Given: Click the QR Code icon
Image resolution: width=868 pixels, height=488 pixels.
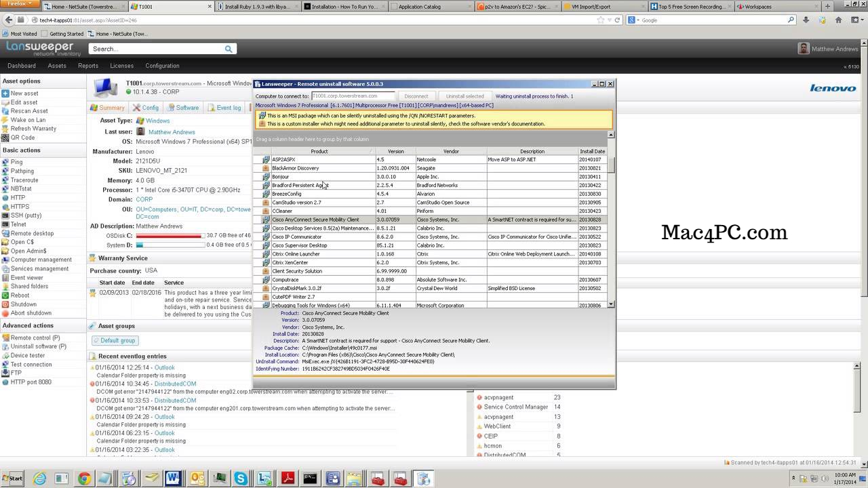Looking at the screenshot, I should 5,138.
